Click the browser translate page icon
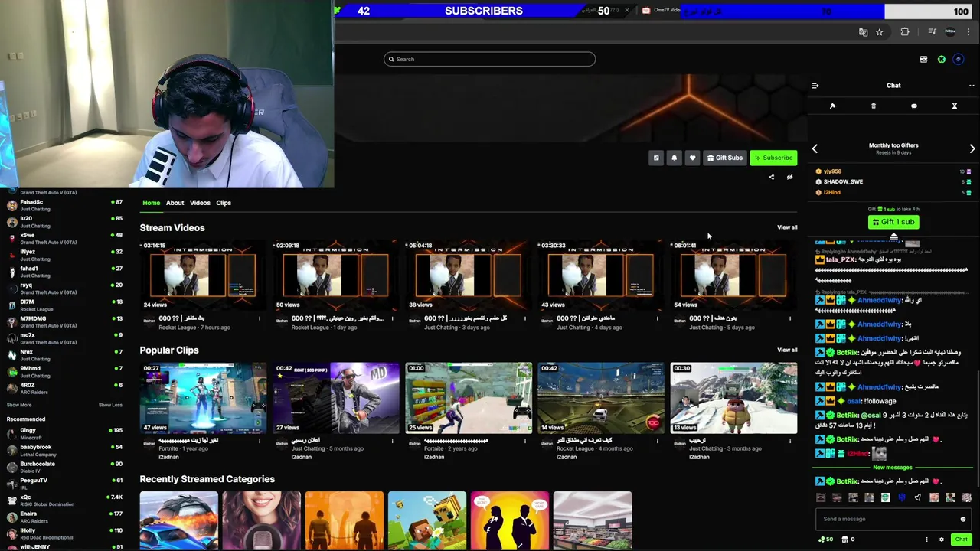980x551 pixels. 863,32
